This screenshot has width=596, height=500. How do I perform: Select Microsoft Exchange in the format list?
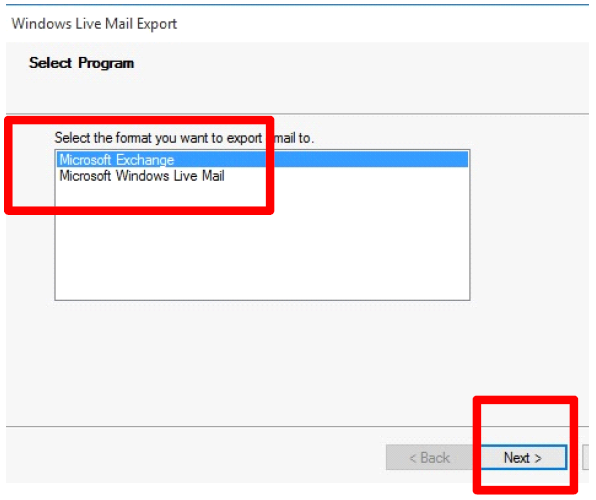tap(262, 159)
